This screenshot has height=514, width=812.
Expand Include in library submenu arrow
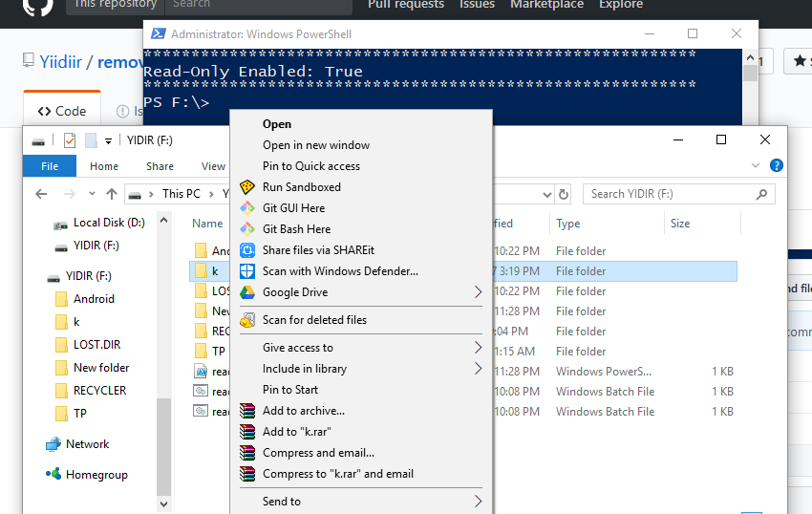(x=478, y=369)
